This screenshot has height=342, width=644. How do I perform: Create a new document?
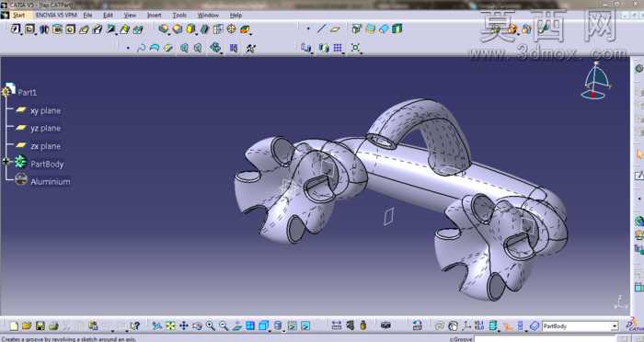[x=14, y=326]
